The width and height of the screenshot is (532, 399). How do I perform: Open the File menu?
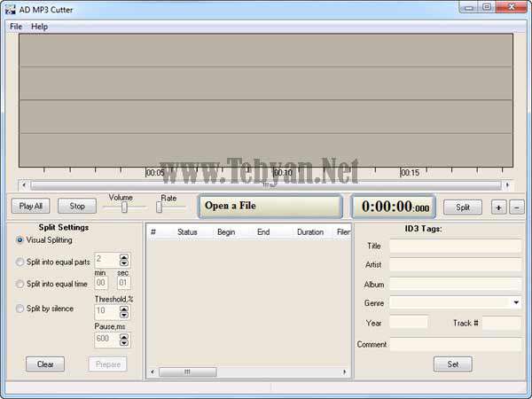(x=16, y=27)
